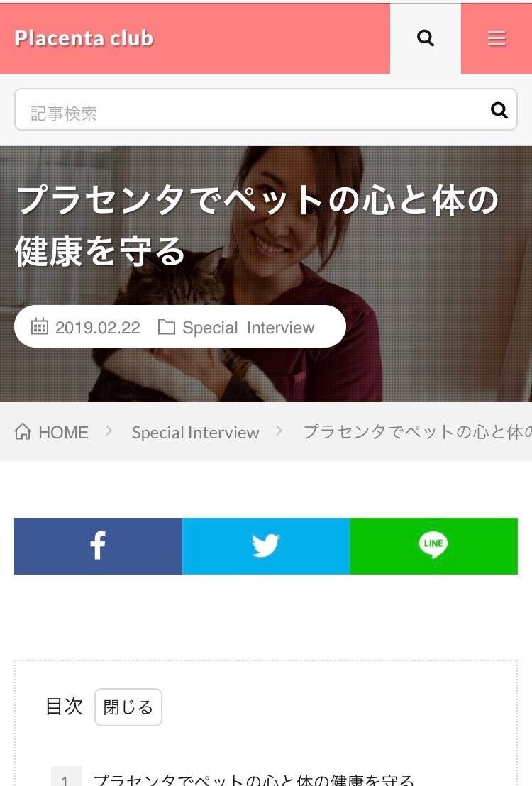Click the article hero image
This screenshot has height=786, width=532.
coord(266,274)
